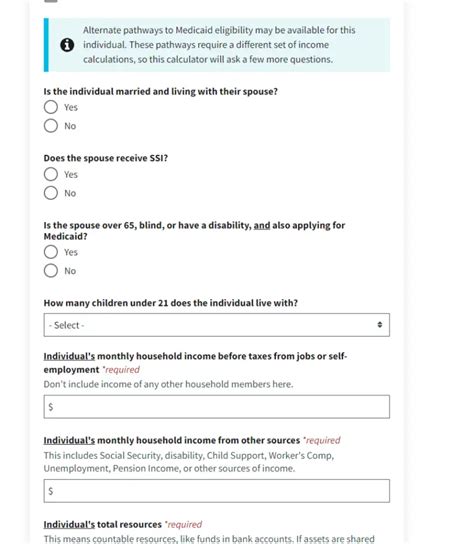
Task: Select No for spouse applying for Medicaid
Action: click(51, 271)
